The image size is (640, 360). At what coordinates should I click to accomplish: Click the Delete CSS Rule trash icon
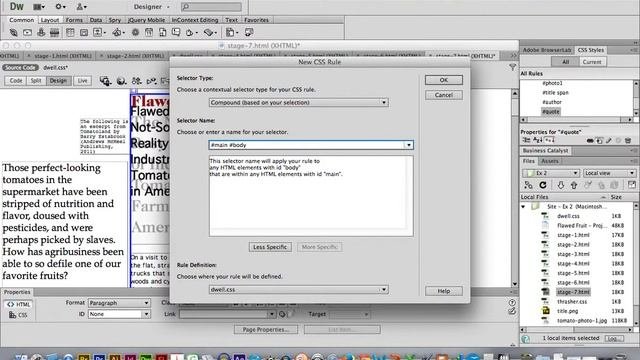coord(628,140)
